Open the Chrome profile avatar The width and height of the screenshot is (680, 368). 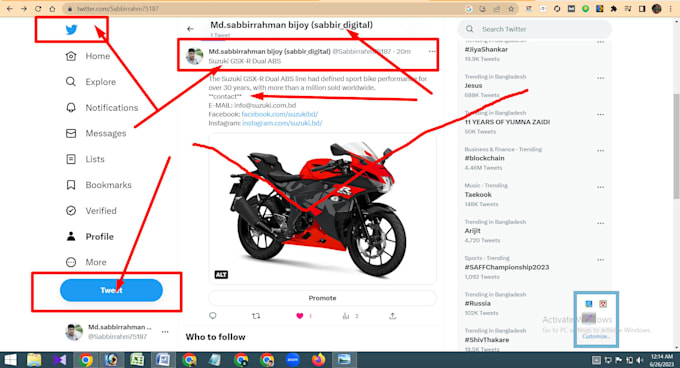[x=657, y=9]
